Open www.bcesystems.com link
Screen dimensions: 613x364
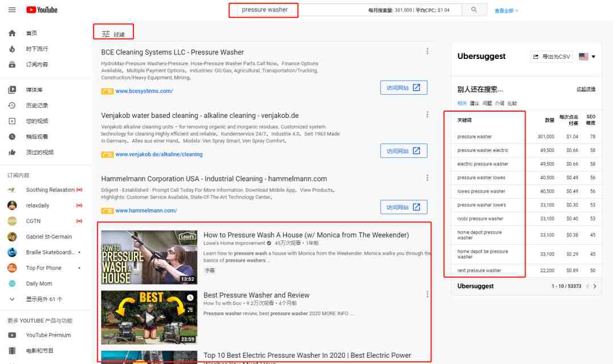point(144,91)
